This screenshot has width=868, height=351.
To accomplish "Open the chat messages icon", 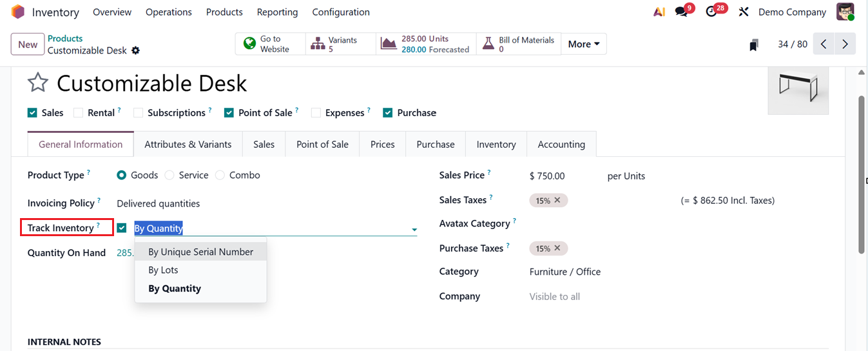I will [x=681, y=12].
